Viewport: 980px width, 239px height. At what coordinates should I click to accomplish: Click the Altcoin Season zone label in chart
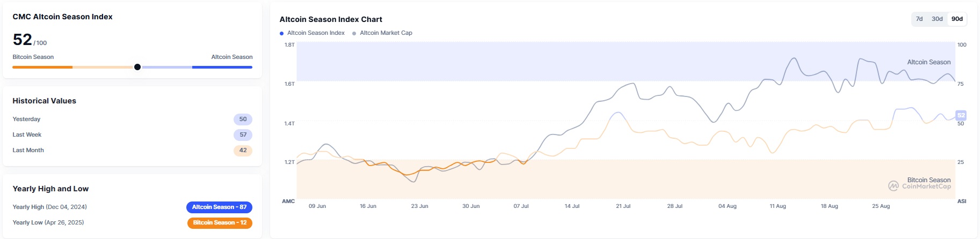click(928, 62)
